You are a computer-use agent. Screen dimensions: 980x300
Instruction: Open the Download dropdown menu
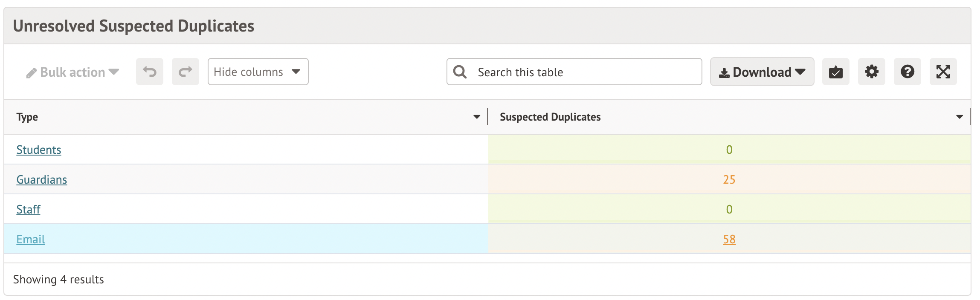pyautogui.click(x=762, y=72)
